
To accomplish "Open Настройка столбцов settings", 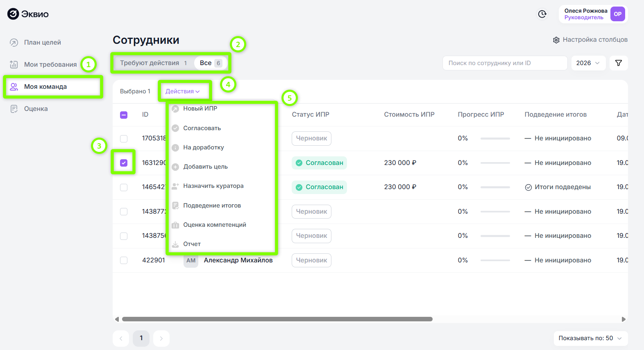I will point(590,40).
